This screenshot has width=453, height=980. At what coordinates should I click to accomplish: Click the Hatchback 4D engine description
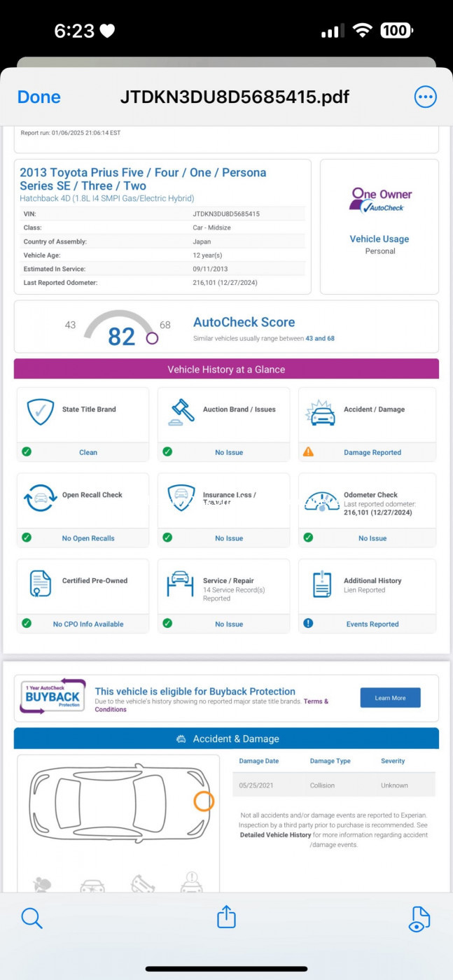pos(106,198)
